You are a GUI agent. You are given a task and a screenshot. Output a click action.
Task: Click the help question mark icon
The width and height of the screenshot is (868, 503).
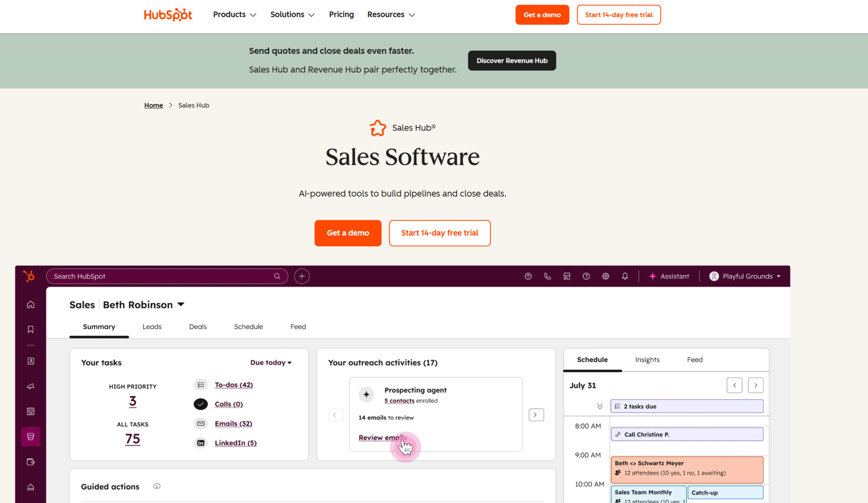click(x=586, y=276)
